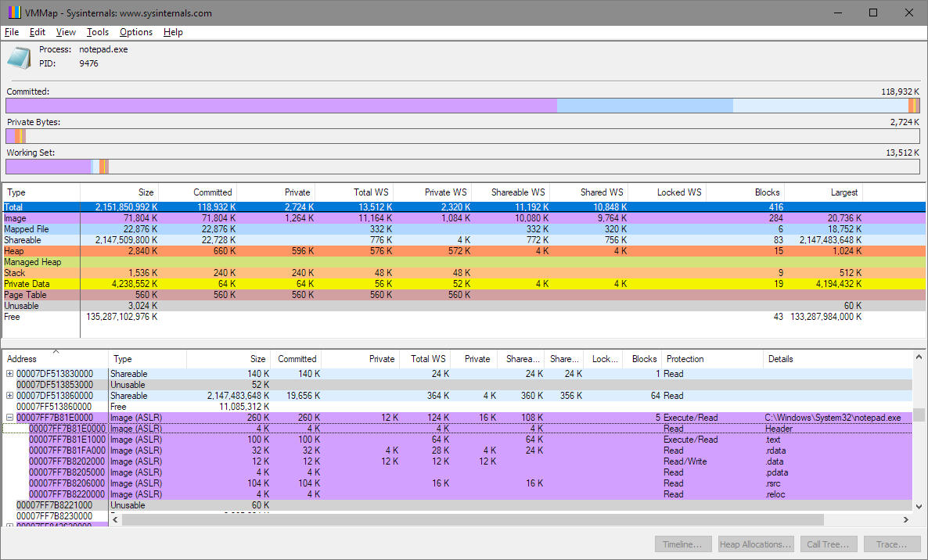Open the Help menu
The image size is (928, 560).
[173, 32]
